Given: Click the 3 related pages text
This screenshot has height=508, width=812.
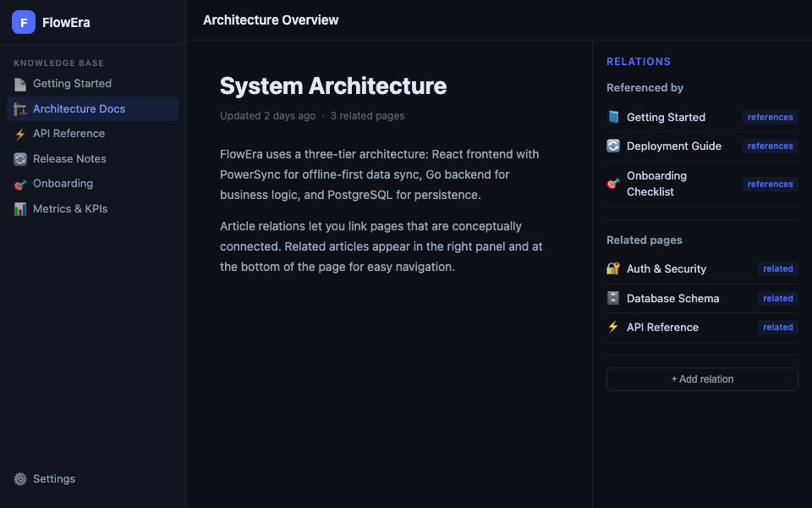Looking at the screenshot, I should [367, 116].
